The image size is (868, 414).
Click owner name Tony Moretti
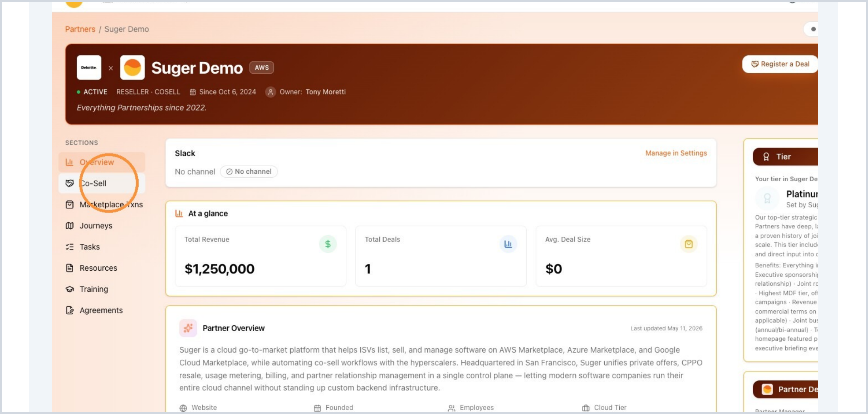[325, 92]
